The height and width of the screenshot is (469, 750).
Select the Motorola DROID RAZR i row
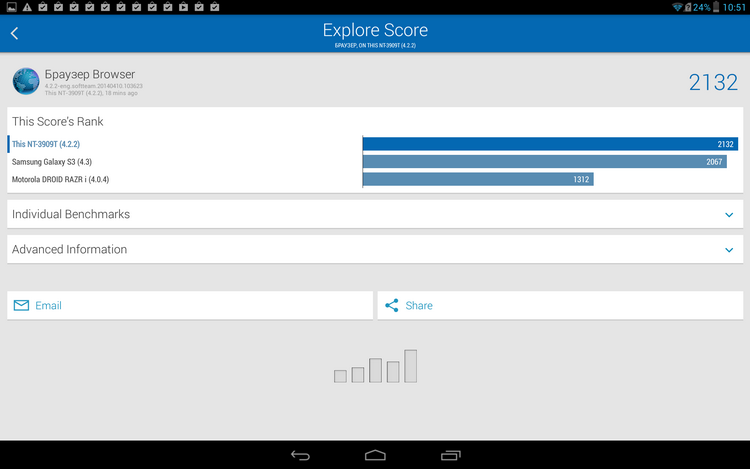click(375, 179)
